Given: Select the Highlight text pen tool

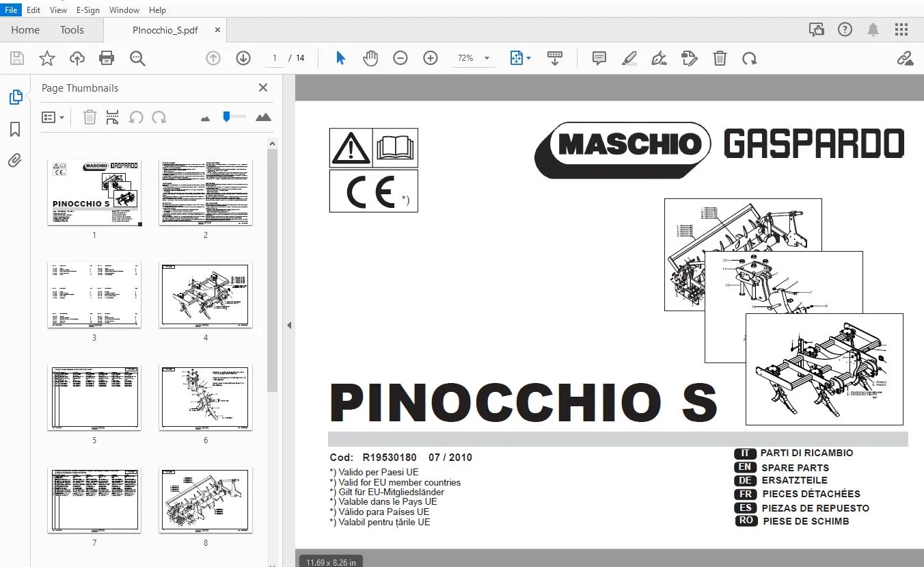Looking at the screenshot, I should pos(629,58).
